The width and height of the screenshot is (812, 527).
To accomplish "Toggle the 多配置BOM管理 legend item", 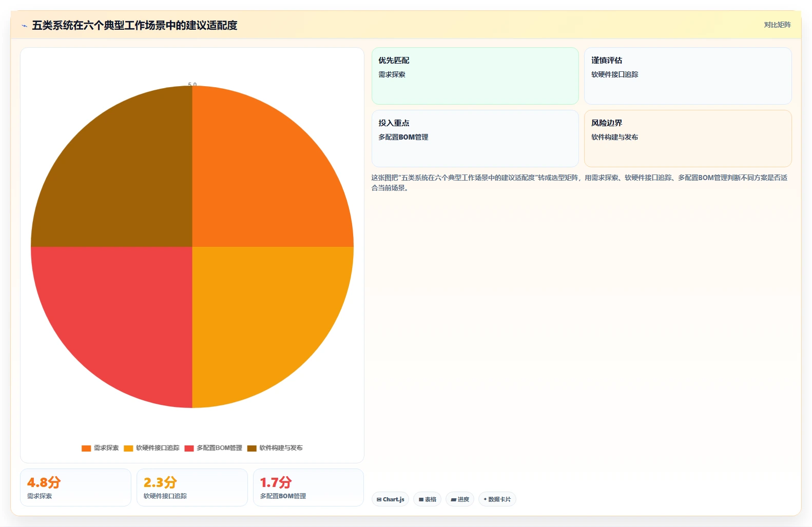I will tap(213, 448).
